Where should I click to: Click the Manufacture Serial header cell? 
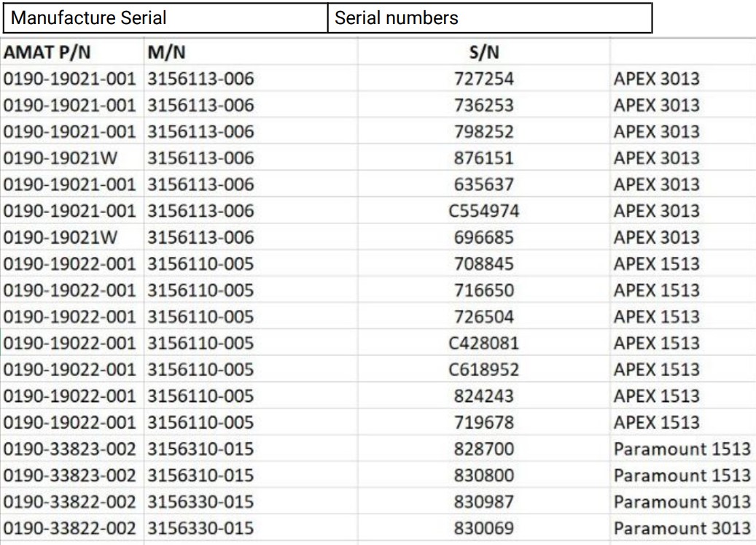point(166,18)
